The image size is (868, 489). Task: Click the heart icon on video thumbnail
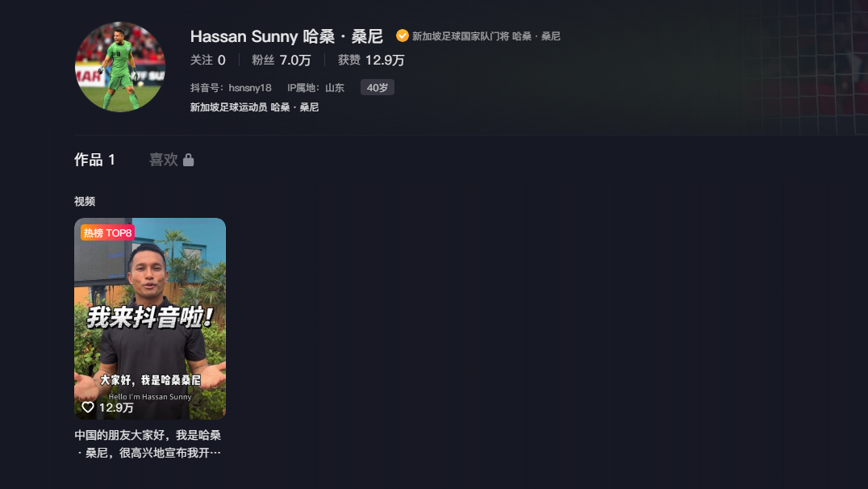click(88, 407)
